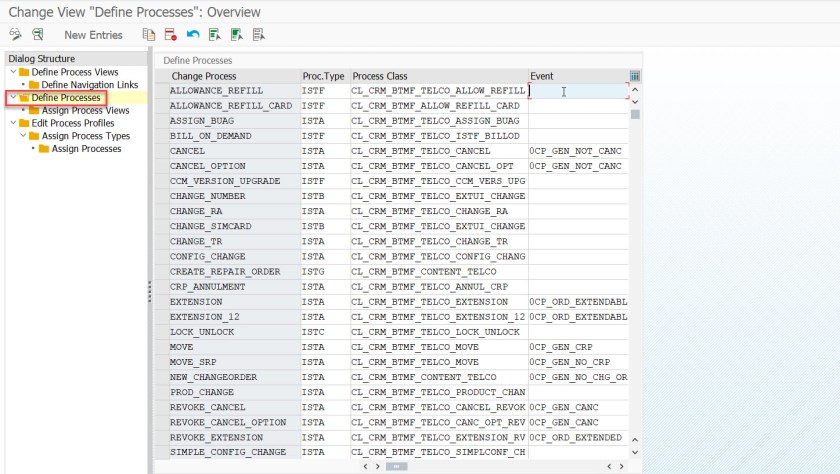Click the Undo Change blue arrow icon
840x474 pixels.
point(193,35)
